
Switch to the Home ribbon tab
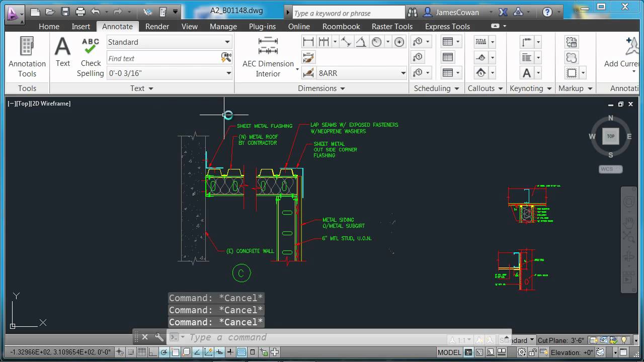49,27
